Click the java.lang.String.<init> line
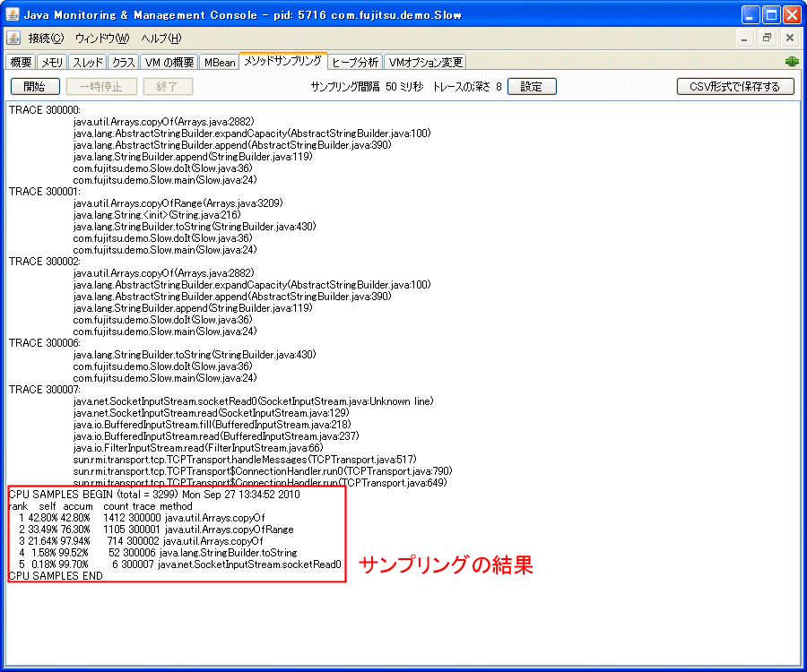This screenshot has width=807, height=672. point(157,215)
